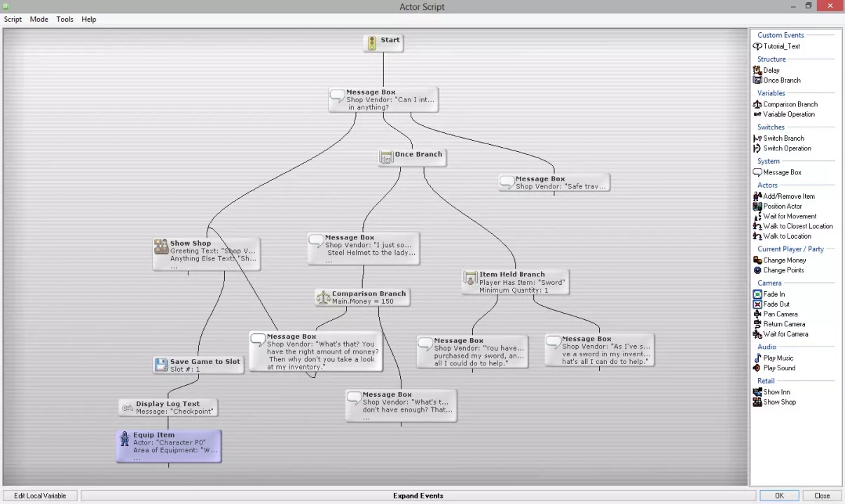Open the Help menu

(x=88, y=20)
